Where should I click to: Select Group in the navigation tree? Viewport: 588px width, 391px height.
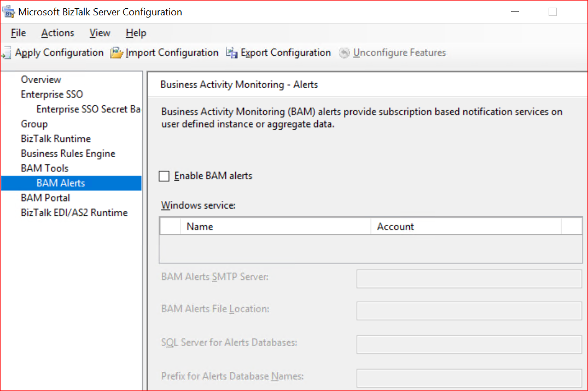tap(34, 124)
